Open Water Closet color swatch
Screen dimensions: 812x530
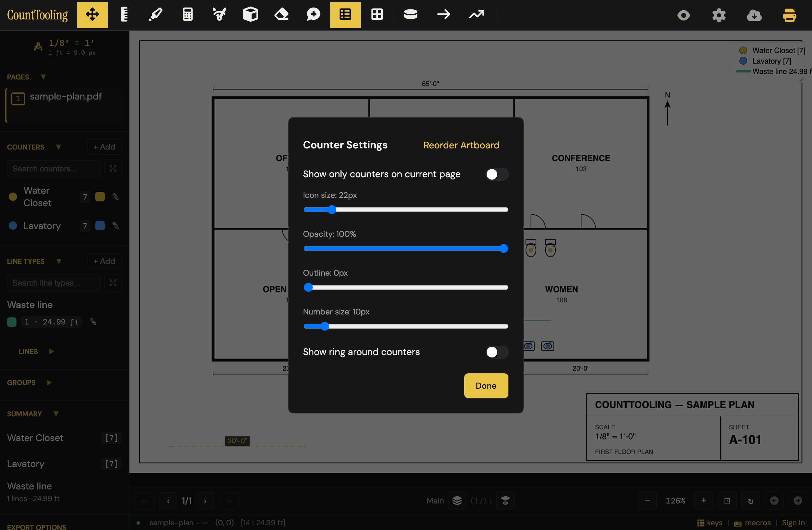coord(100,197)
